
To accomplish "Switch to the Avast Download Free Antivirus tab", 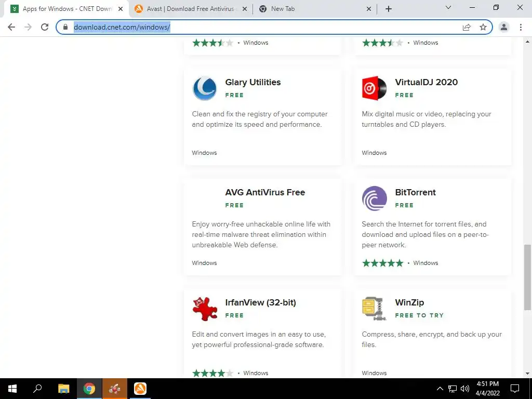I will [191, 9].
